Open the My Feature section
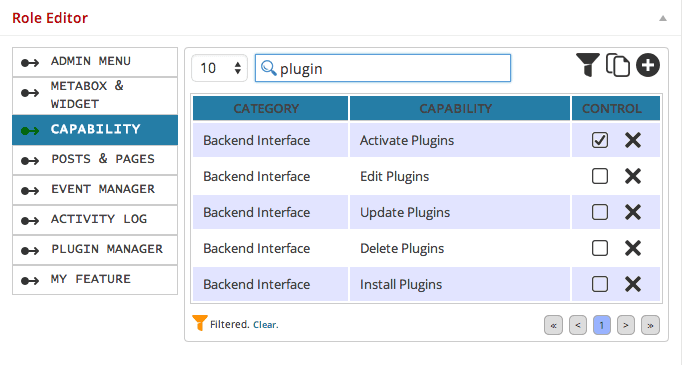This screenshot has width=682, height=365. pyautogui.click(x=95, y=280)
